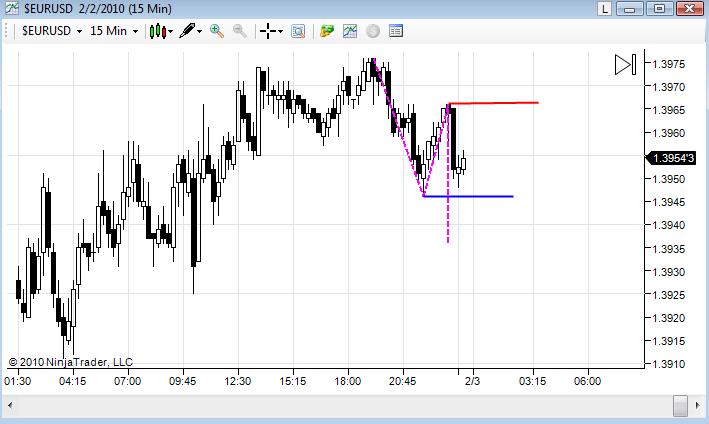The height and width of the screenshot is (424, 709).
Task: Select the blue horizontal support line
Action: point(468,196)
